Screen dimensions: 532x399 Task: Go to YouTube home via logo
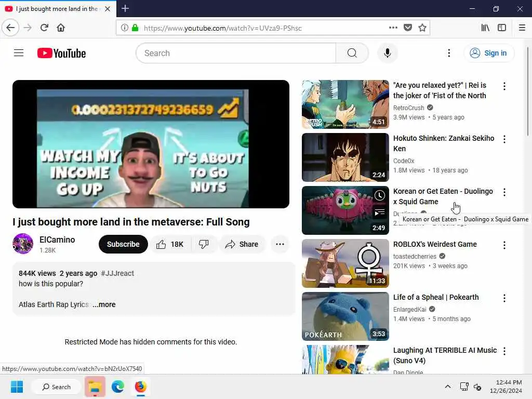pyautogui.click(x=61, y=54)
